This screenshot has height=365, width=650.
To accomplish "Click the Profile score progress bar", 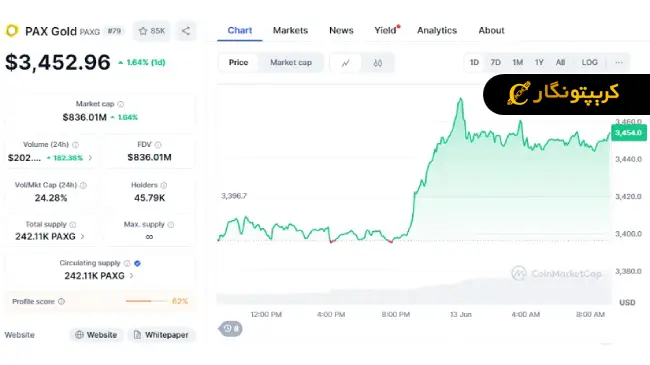I will (x=147, y=301).
